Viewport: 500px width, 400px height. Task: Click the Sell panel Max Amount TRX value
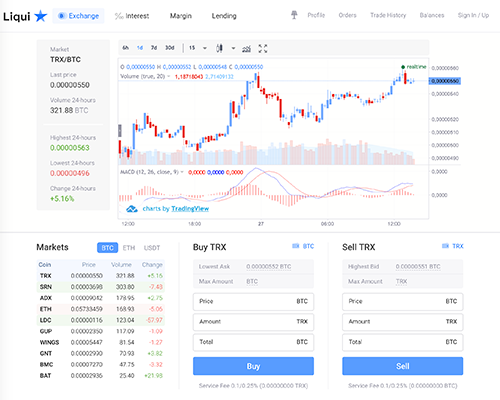pos(401,282)
